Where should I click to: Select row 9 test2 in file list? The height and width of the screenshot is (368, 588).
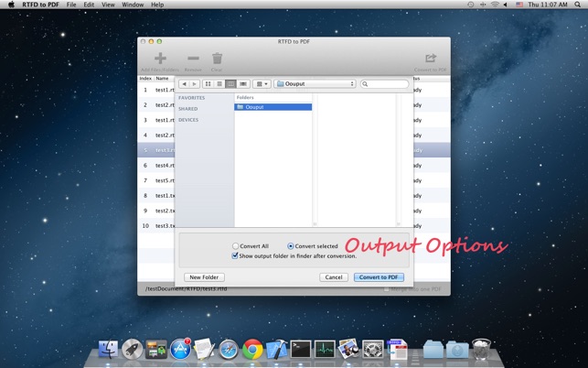[156, 211]
